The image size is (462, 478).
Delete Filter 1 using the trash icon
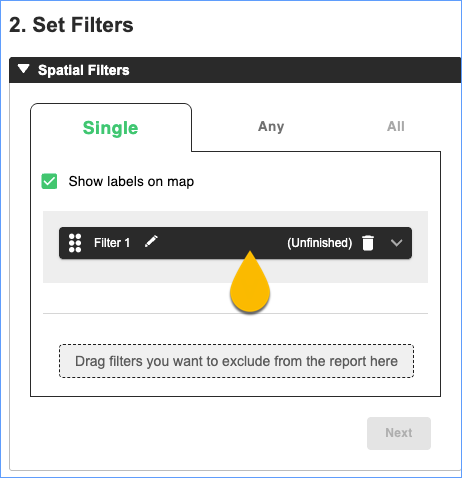click(x=368, y=243)
